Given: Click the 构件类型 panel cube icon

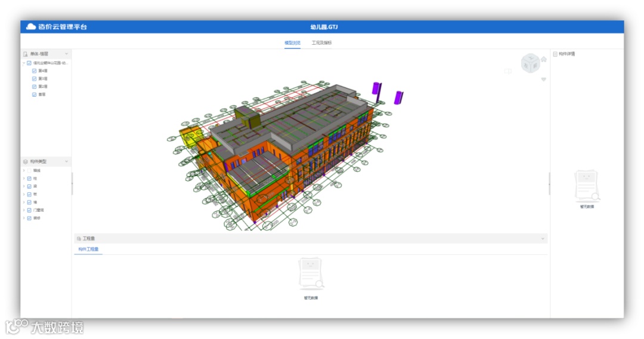Looking at the screenshot, I should pos(26,162).
